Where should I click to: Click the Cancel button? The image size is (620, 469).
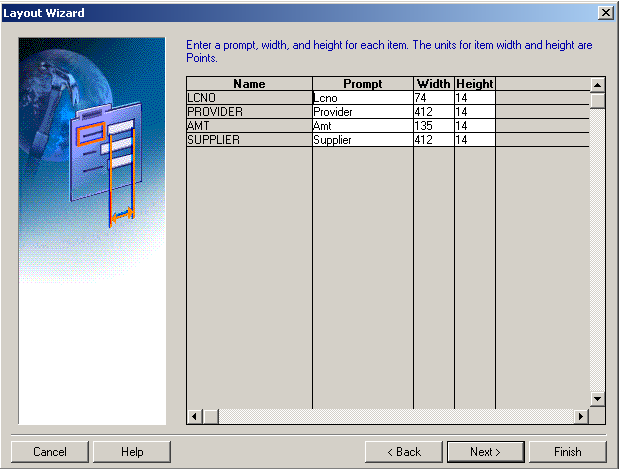(x=50, y=452)
